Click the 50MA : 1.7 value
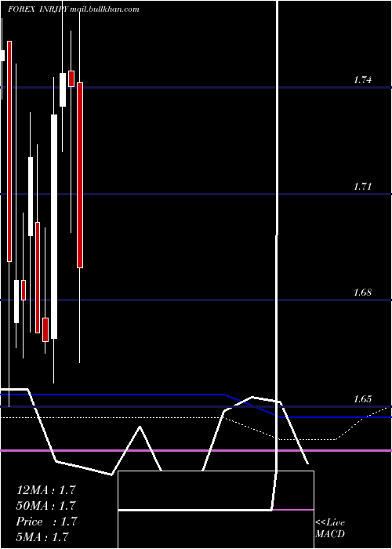Image resolution: width=392 pixels, height=549 pixels. (45, 506)
